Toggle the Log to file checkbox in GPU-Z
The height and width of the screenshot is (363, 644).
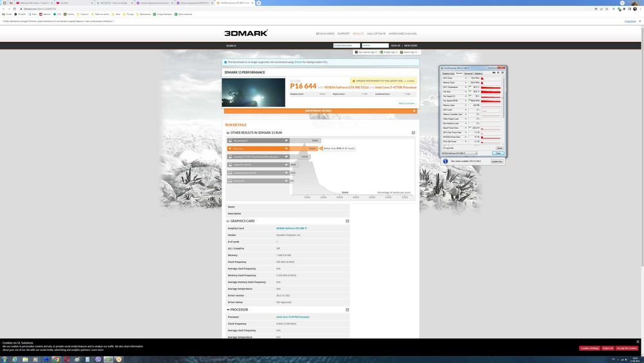click(x=444, y=148)
